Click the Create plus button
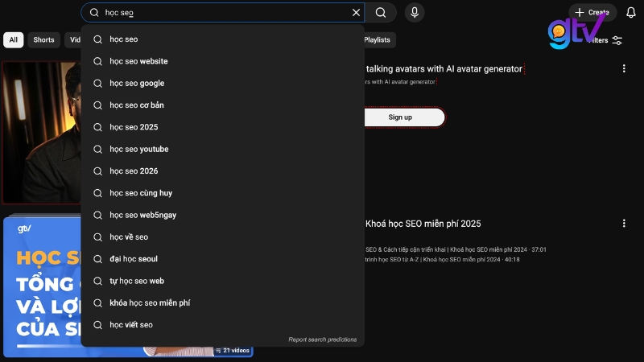Image resolution: width=644 pixels, height=362 pixels. [x=592, y=13]
